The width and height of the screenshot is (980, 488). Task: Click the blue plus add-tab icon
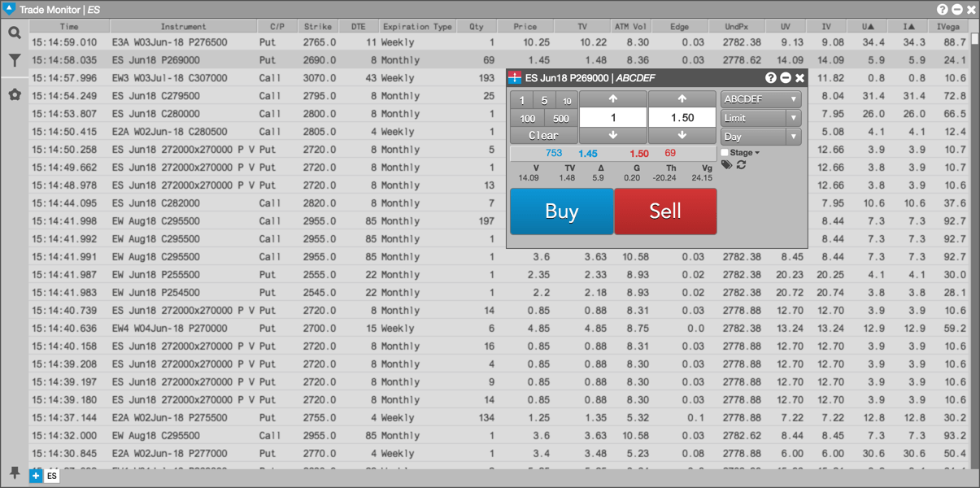(36, 476)
